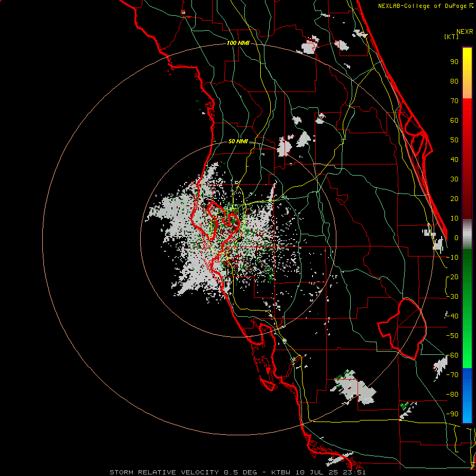
Task: Click the positive 50 scale value
Action: [x=454, y=140]
